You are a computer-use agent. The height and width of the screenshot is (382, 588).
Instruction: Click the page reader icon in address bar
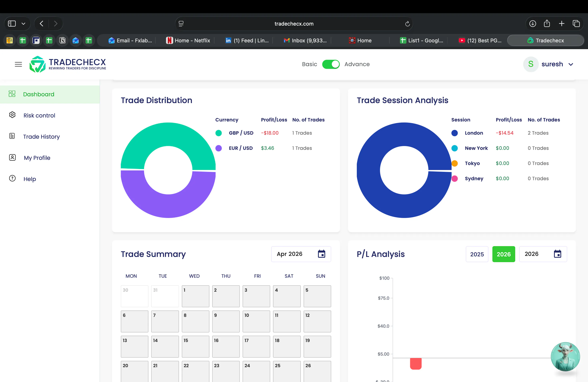pyautogui.click(x=181, y=24)
